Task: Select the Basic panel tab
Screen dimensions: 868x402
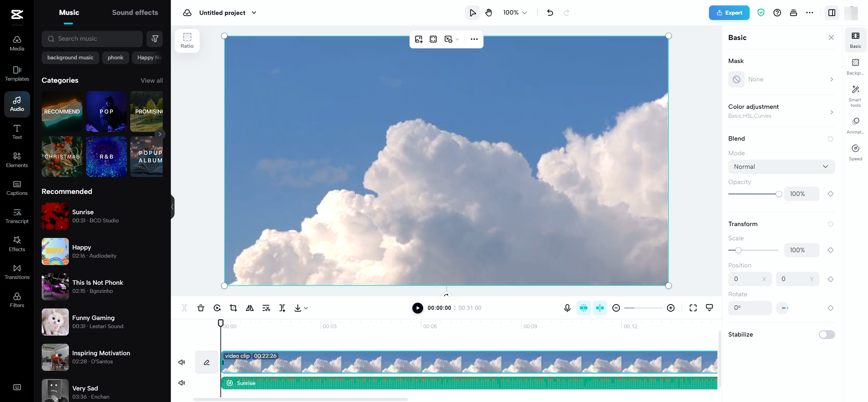Action: 855,40
